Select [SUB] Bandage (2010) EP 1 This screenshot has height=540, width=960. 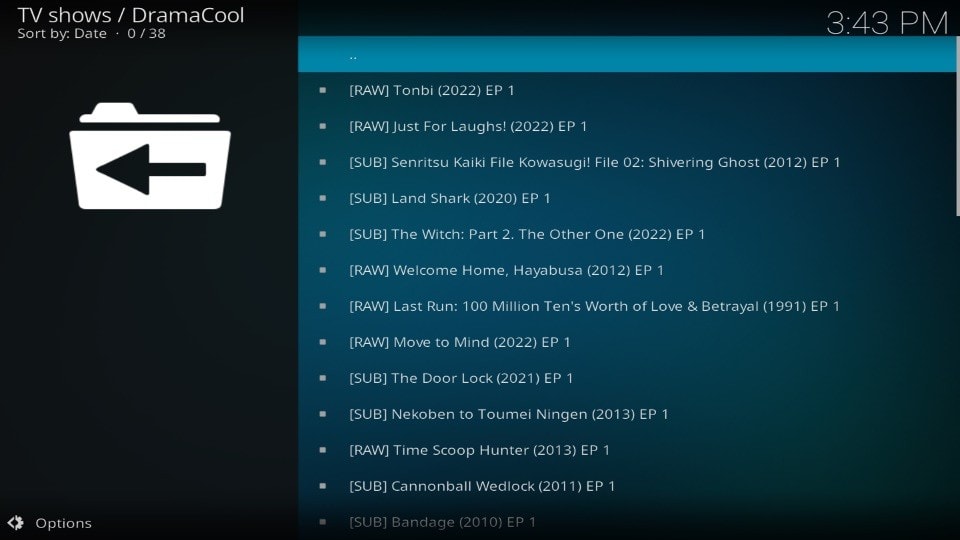(626, 522)
